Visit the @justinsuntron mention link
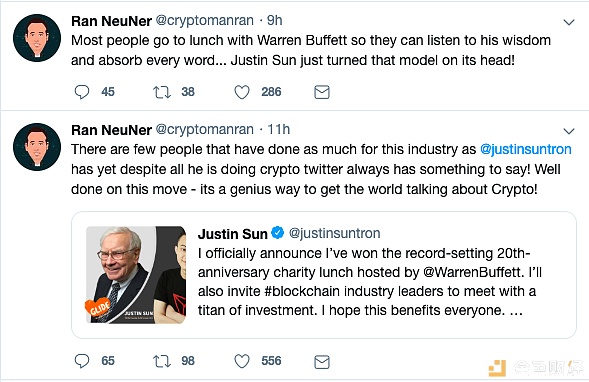The width and height of the screenshot is (589, 382). tap(526, 149)
